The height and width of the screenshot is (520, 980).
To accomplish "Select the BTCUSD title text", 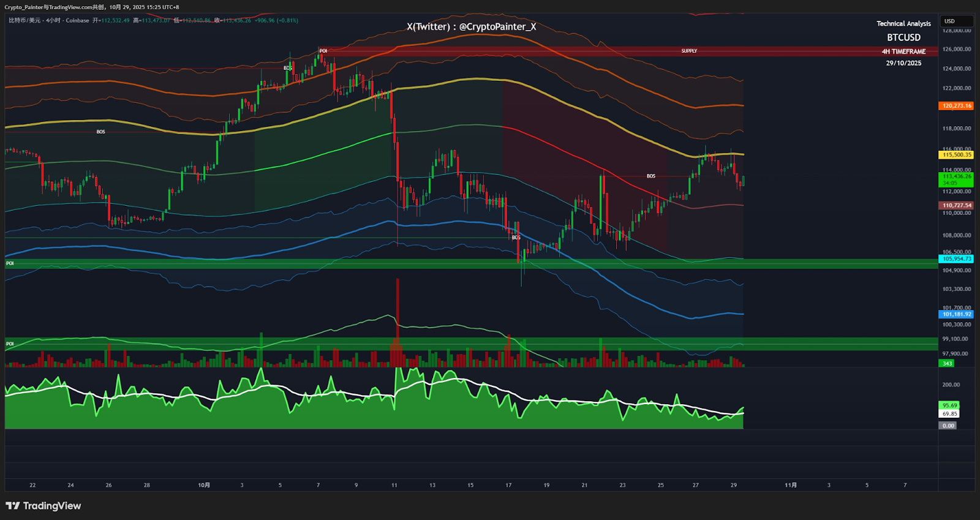I will point(903,37).
